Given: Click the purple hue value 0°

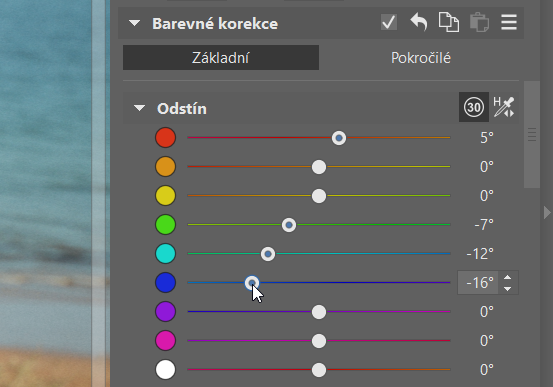Looking at the screenshot, I should (487, 312).
